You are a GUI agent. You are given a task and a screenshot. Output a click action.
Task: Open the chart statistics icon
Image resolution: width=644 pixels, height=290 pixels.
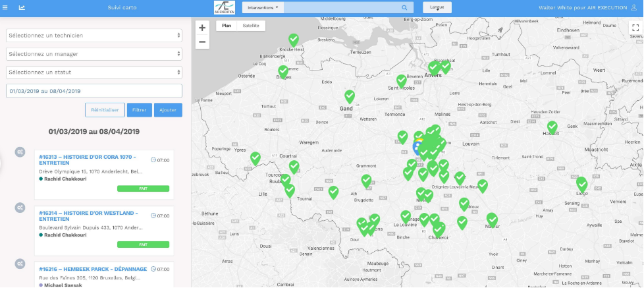tap(22, 7)
